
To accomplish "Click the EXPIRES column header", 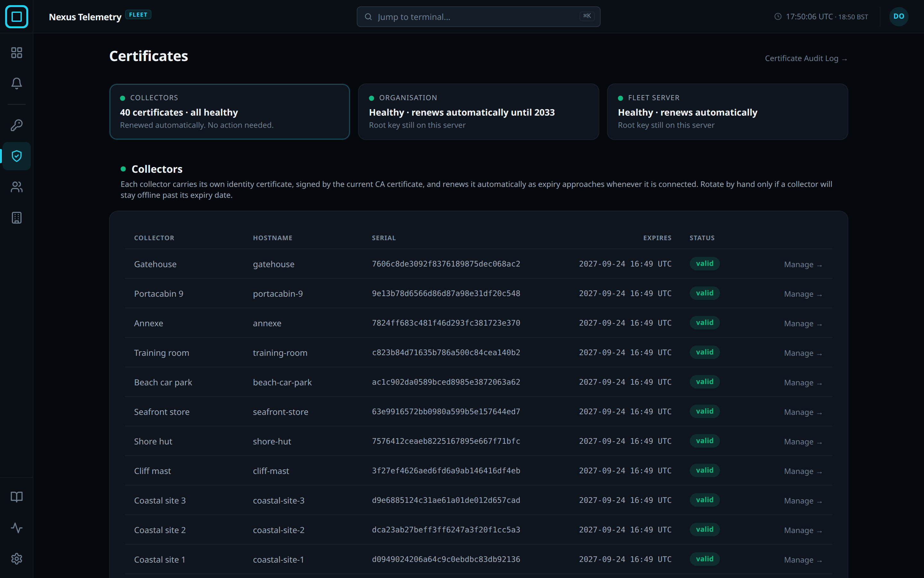I will click(x=657, y=238).
